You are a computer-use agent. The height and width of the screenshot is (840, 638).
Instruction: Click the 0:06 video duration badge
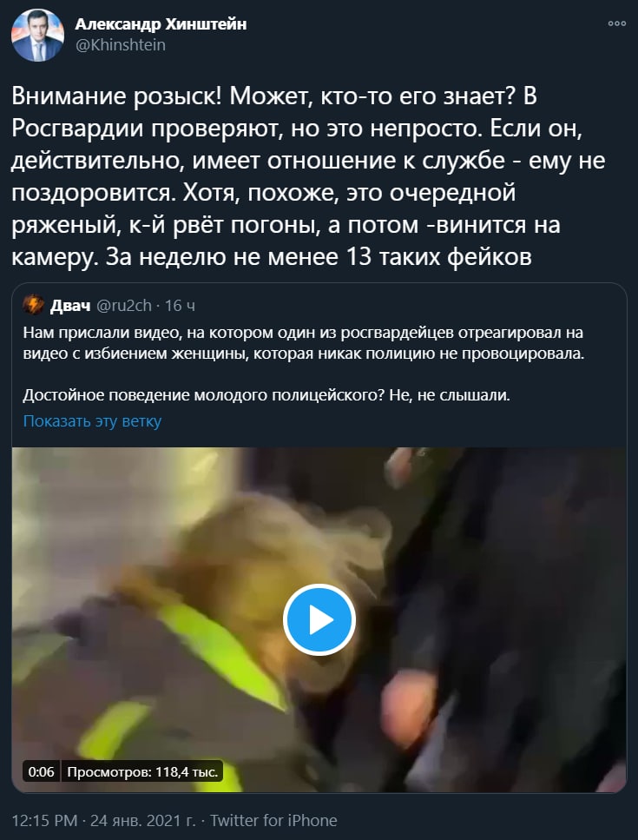point(41,772)
